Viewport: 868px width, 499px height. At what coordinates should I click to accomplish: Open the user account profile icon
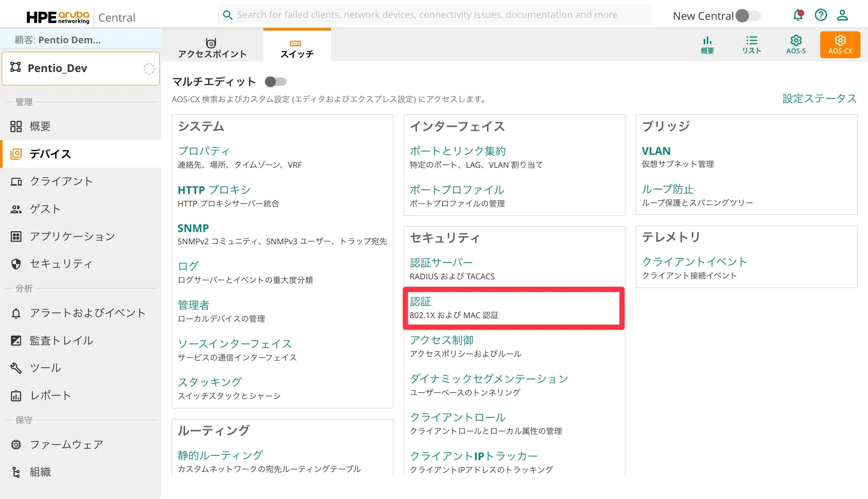point(842,15)
